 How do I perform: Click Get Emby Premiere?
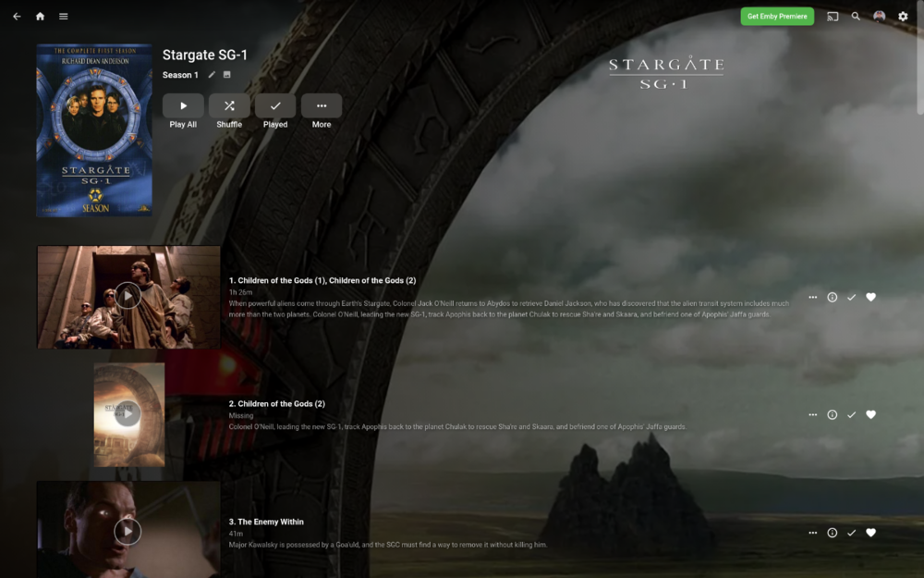pyautogui.click(x=776, y=16)
